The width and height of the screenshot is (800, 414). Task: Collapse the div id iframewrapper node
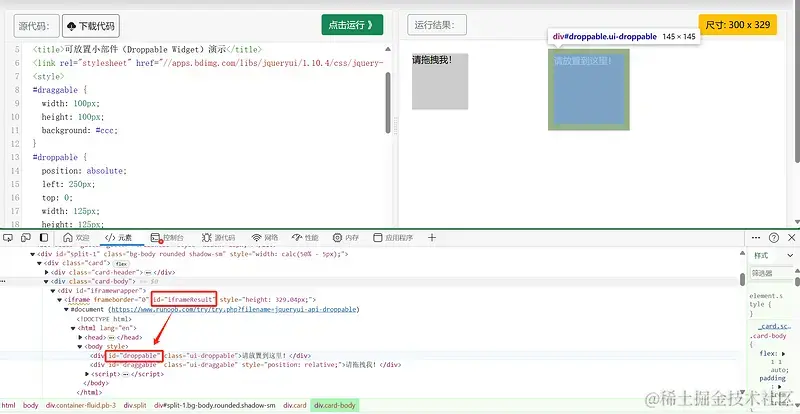(x=53, y=290)
